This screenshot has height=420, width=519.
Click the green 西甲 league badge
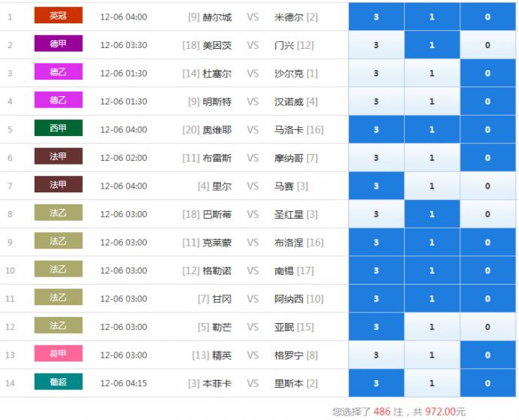[58, 128]
